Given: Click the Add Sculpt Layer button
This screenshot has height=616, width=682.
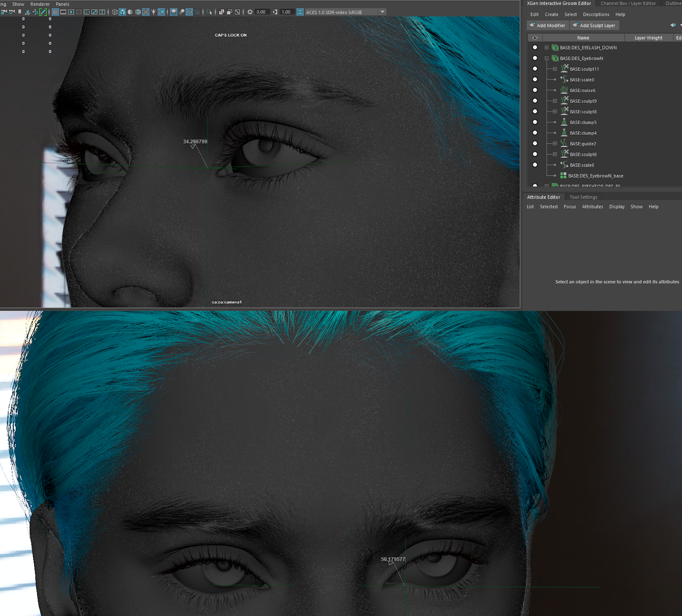Looking at the screenshot, I should point(594,25).
